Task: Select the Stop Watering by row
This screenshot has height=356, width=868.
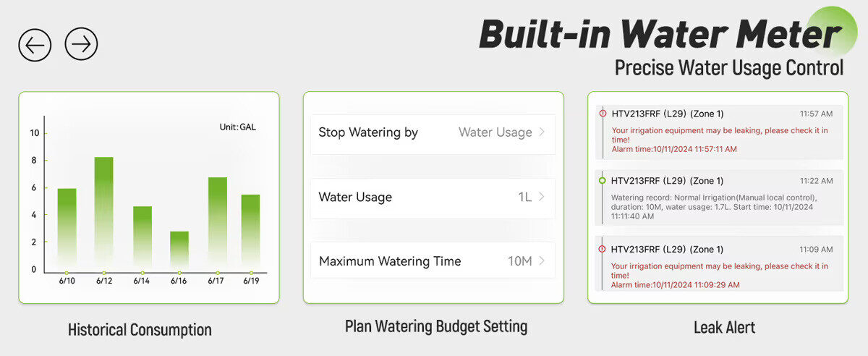Action: 433,133
